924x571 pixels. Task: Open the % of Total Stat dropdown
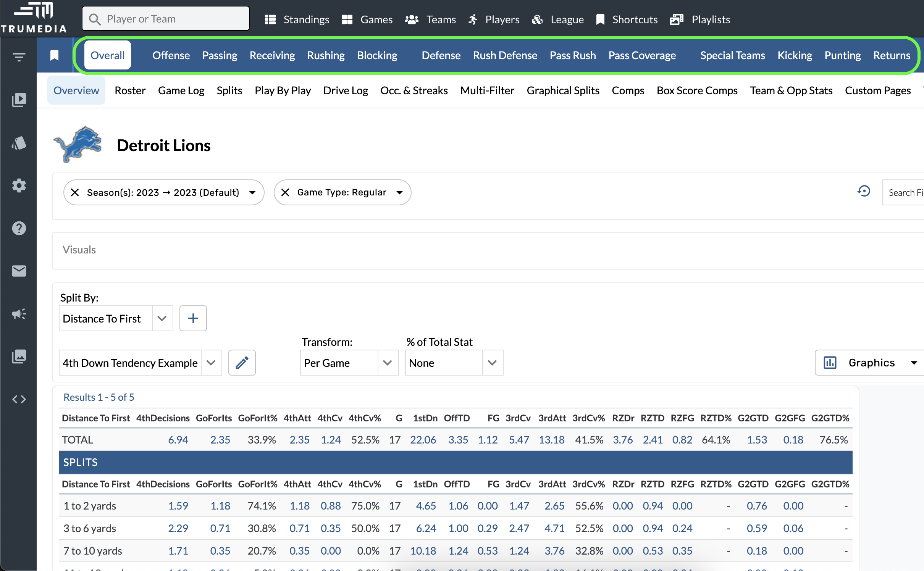coord(492,363)
